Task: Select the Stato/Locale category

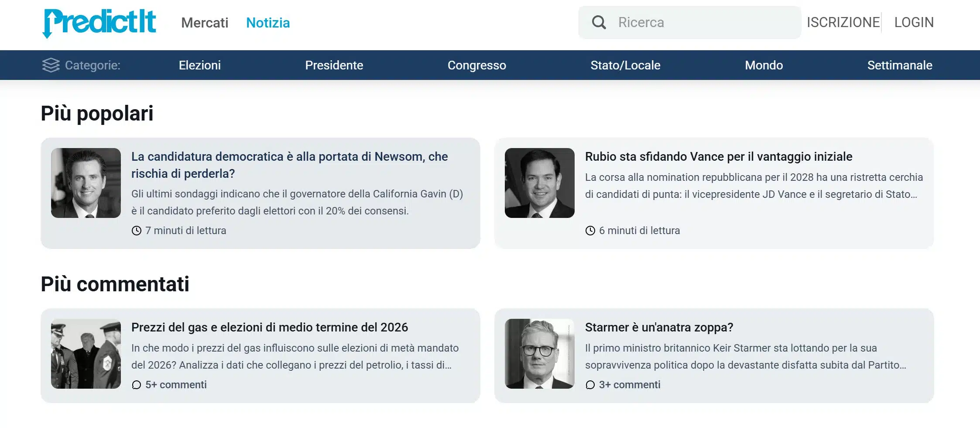Action: pyautogui.click(x=626, y=65)
